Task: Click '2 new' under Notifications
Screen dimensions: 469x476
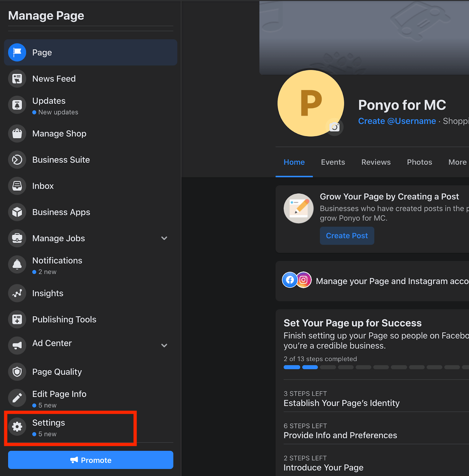Action: 47,272
